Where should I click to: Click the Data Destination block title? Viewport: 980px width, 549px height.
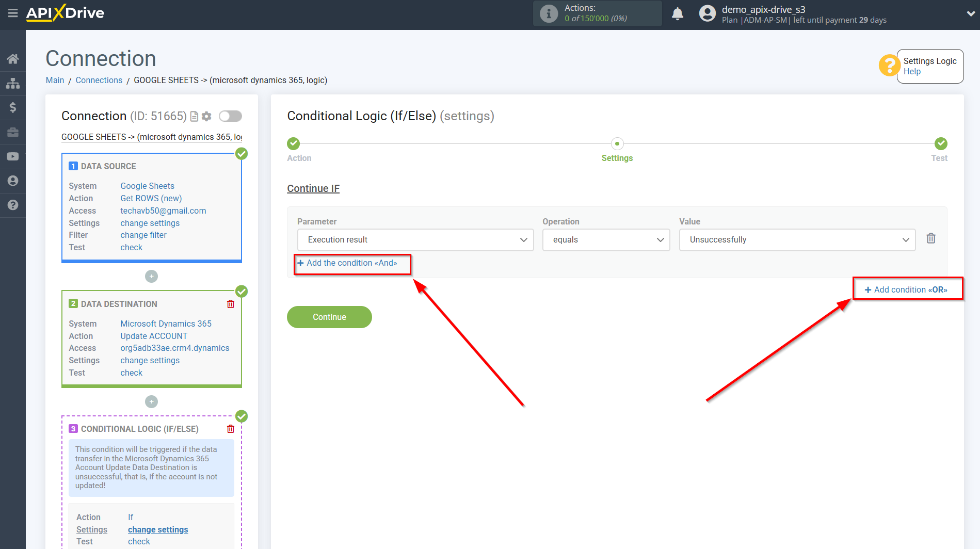coord(119,304)
